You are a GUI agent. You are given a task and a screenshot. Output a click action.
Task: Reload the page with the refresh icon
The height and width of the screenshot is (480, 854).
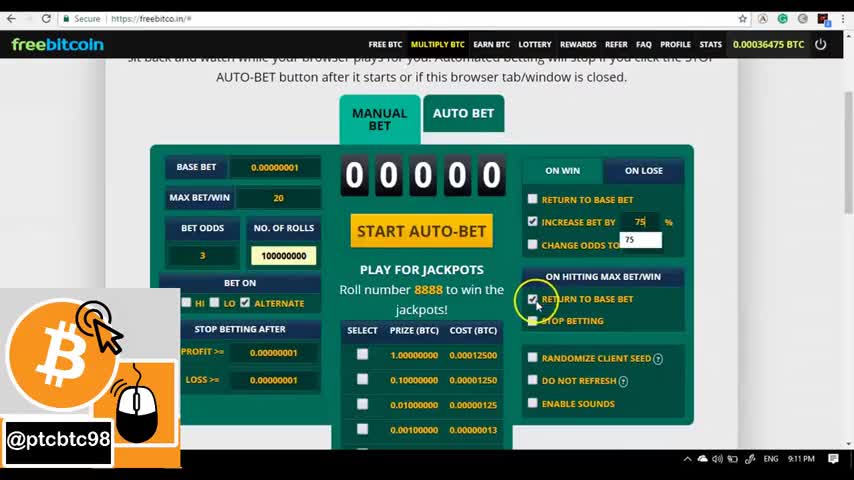(46, 19)
